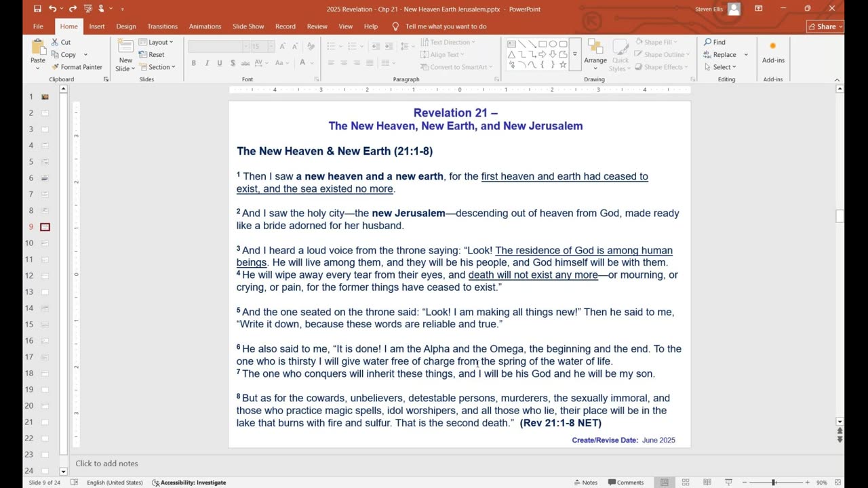Click the Redo icon in title bar
Screen dimensions: 868x488
pyautogui.click(x=72, y=9)
